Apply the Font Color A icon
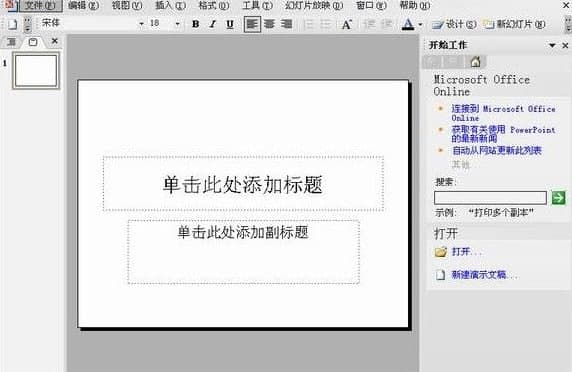This screenshot has width=572, height=372. click(408, 24)
